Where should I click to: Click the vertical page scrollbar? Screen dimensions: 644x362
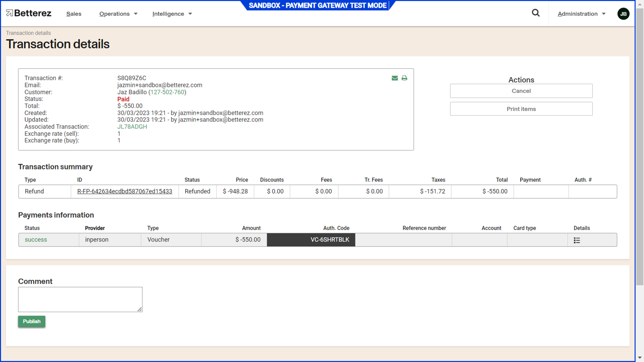pyautogui.click(x=639, y=151)
